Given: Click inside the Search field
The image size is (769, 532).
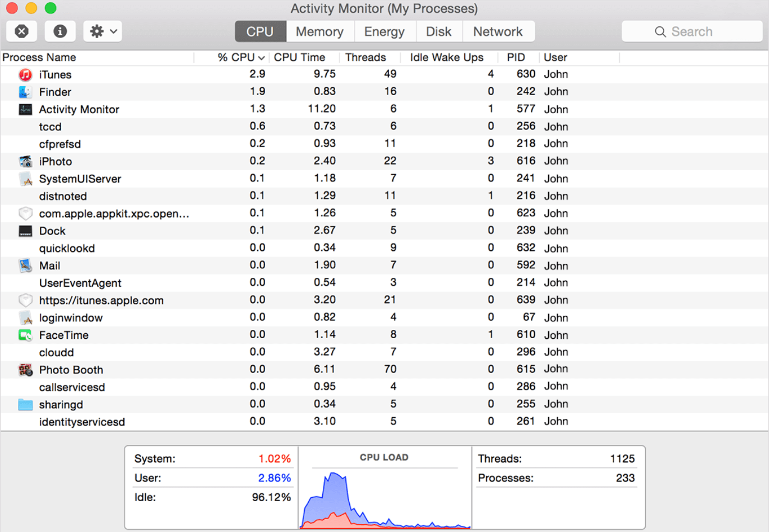Looking at the screenshot, I should (691, 31).
